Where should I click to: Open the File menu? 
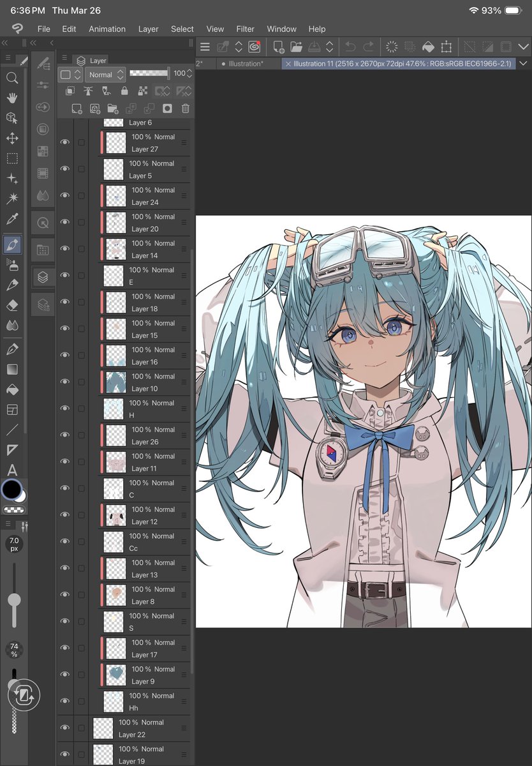pyautogui.click(x=43, y=29)
